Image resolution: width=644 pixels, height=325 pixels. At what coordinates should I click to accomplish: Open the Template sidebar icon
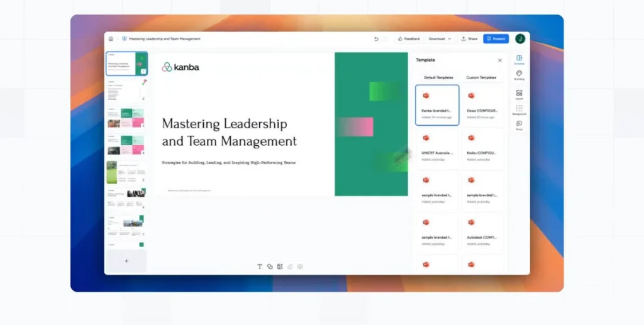pyautogui.click(x=519, y=60)
